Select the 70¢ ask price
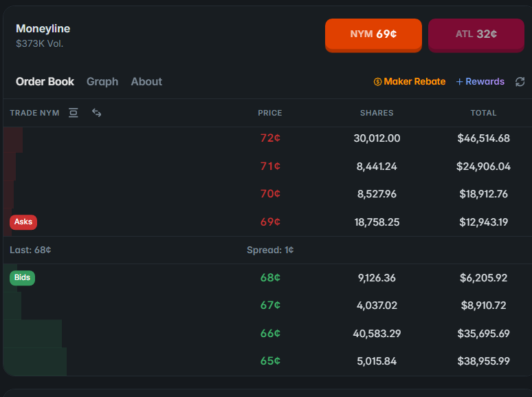 click(270, 193)
